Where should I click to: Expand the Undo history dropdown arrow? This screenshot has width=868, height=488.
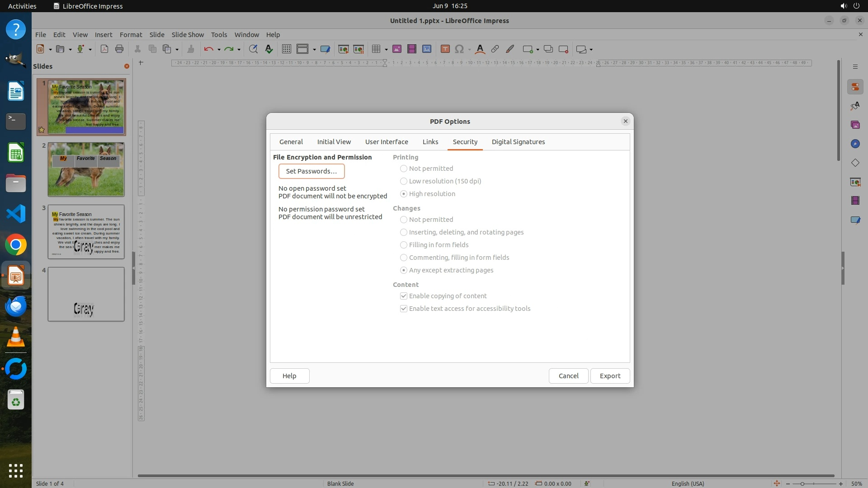pos(219,50)
